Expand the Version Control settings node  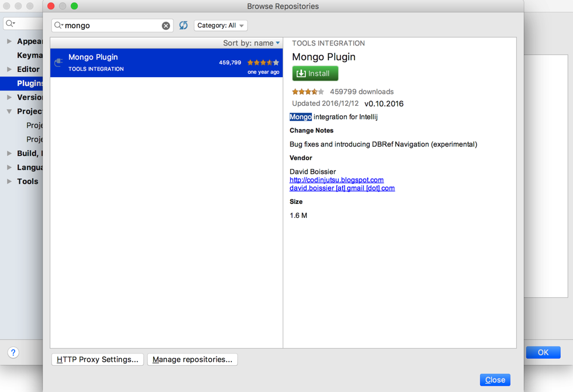coord(9,97)
